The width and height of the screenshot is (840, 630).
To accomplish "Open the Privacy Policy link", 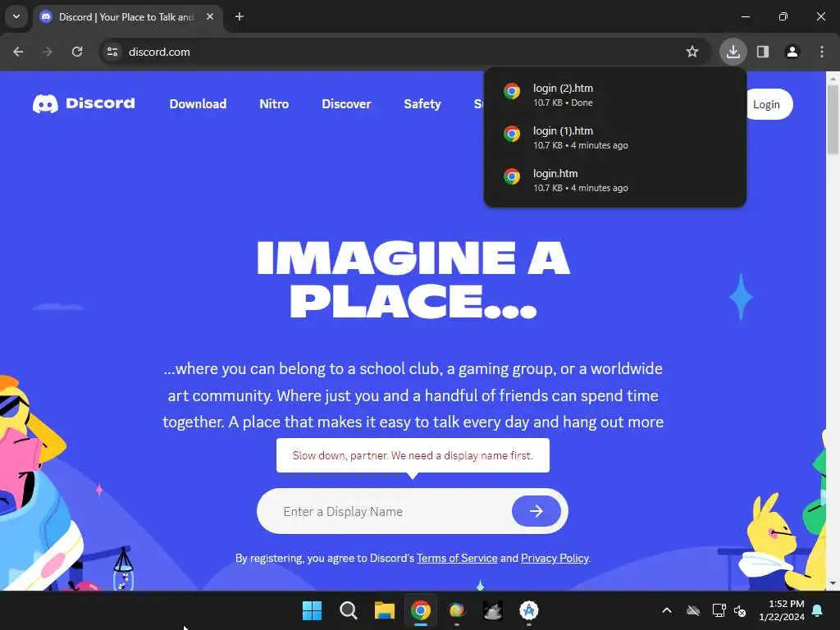I will (555, 558).
